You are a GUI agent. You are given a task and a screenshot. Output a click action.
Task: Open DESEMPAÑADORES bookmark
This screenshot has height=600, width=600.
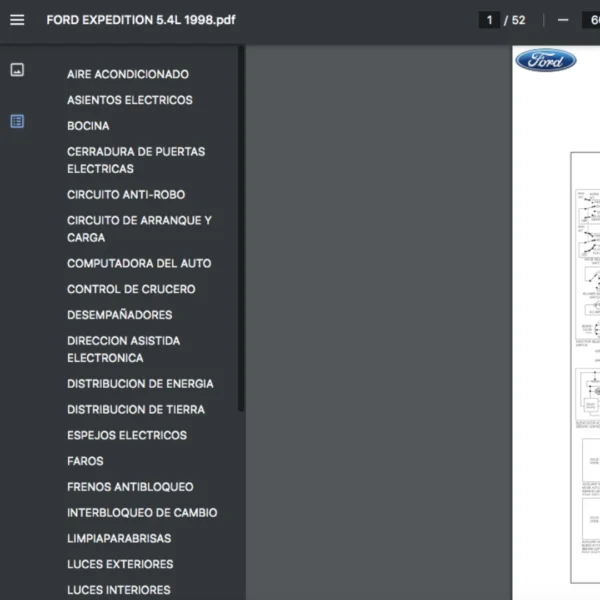(x=119, y=315)
